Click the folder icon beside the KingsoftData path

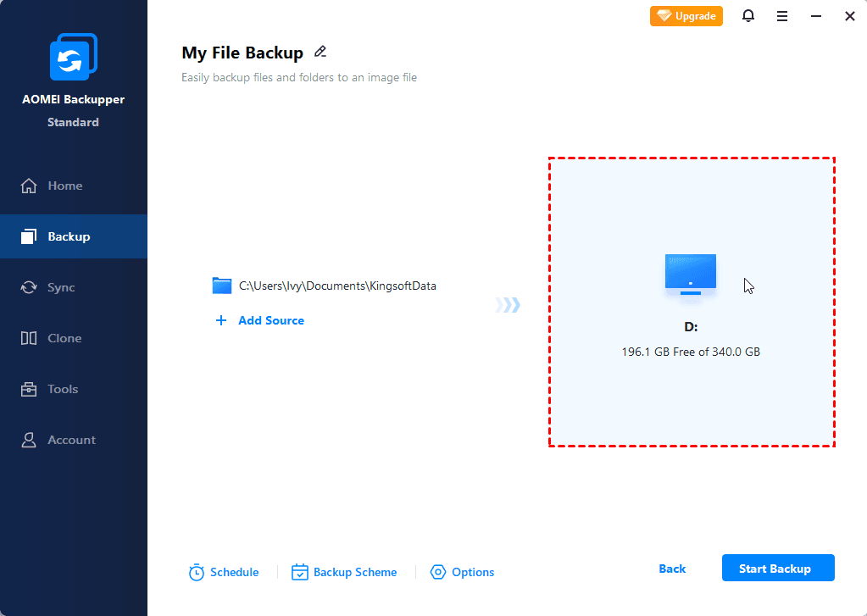point(221,286)
